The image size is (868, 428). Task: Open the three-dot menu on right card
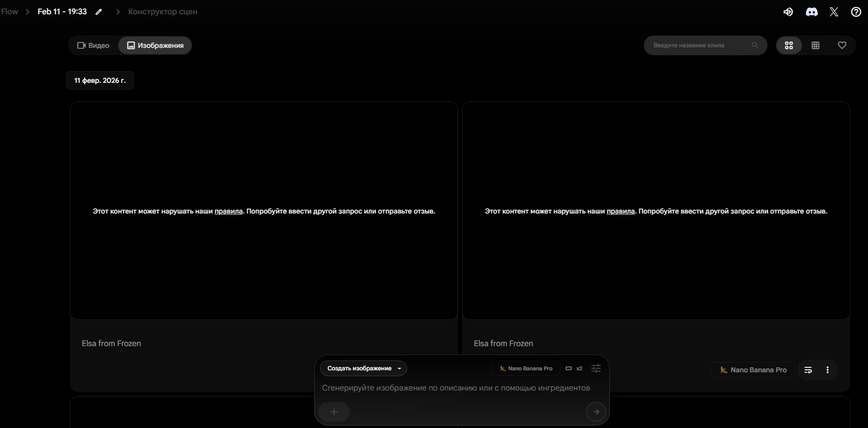coord(828,370)
